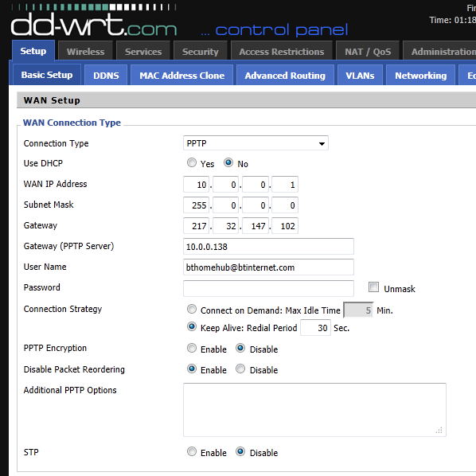Viewport: 476px width, 476px height.
Task: Focus the Additional PPTP Options textarea
Action: (314, 410)
